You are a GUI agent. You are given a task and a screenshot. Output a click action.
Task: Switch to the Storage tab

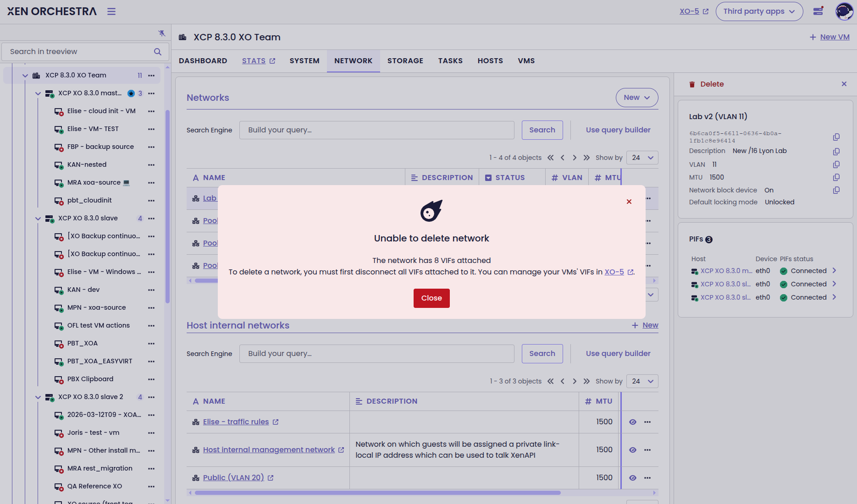tap(405, 61)
